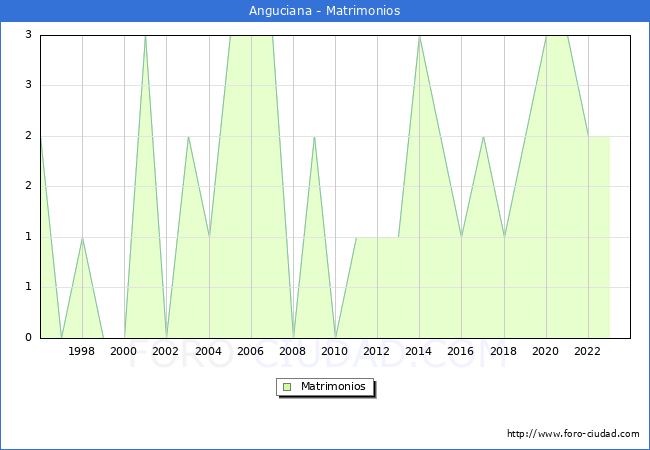Click the 0 y-axis label

(28, 337)
